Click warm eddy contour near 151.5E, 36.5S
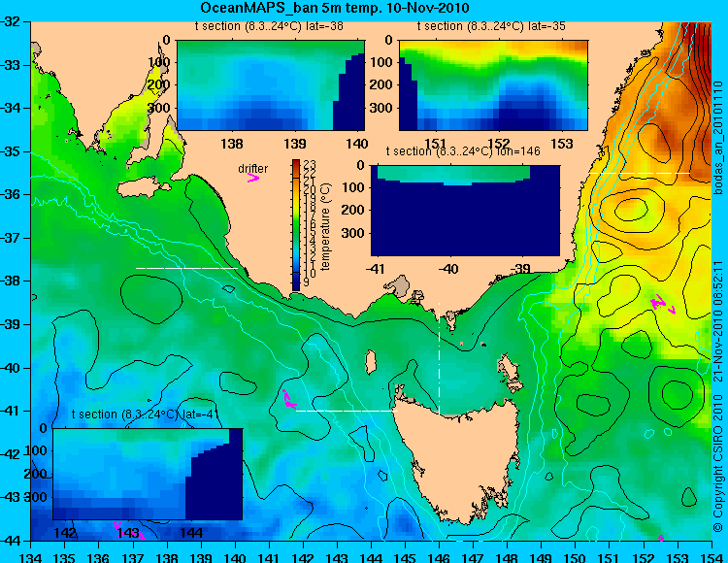The height and width of the screenshot is (563, 728). click(631, 210)
